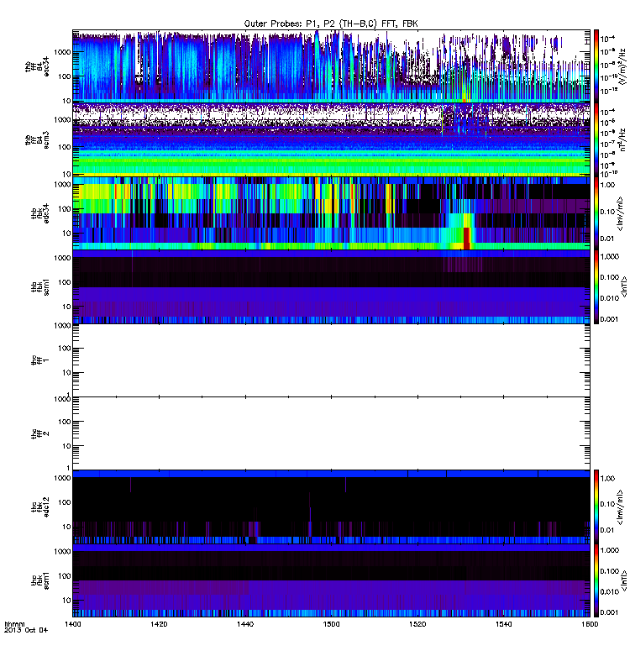Click the plot title 'Outer Probes: P1, P2 (TH-B,C) FFT, FBK'

[x=331, y=24]
